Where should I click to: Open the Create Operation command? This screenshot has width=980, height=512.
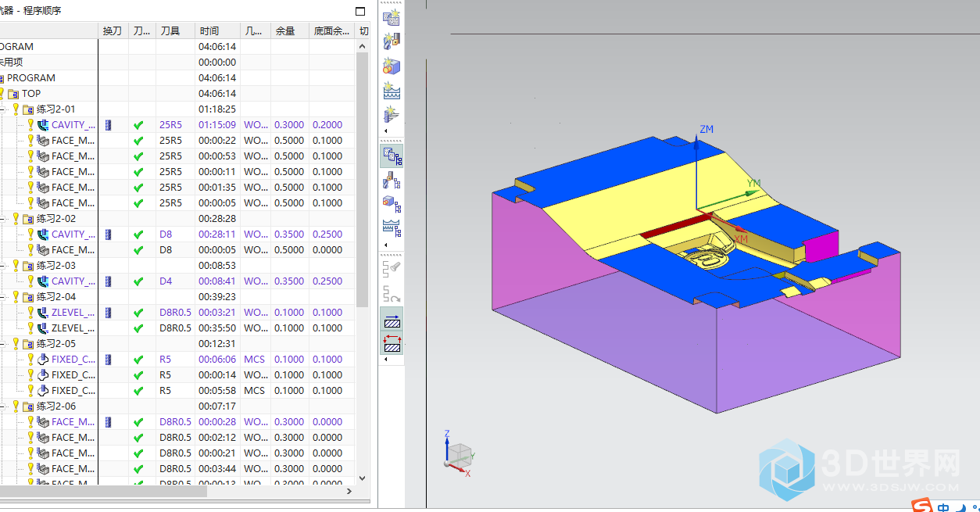(392, 114)
